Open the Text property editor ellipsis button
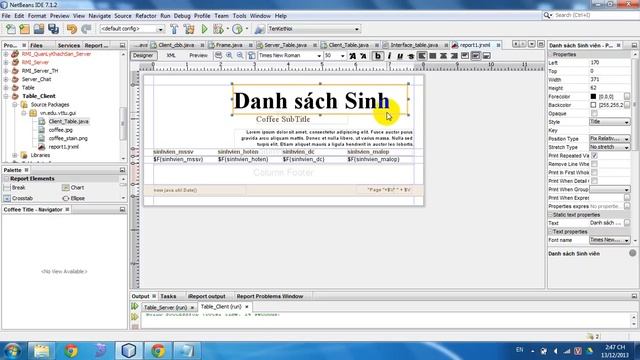This screenshot has height=360, width=640. click(627, 223)
